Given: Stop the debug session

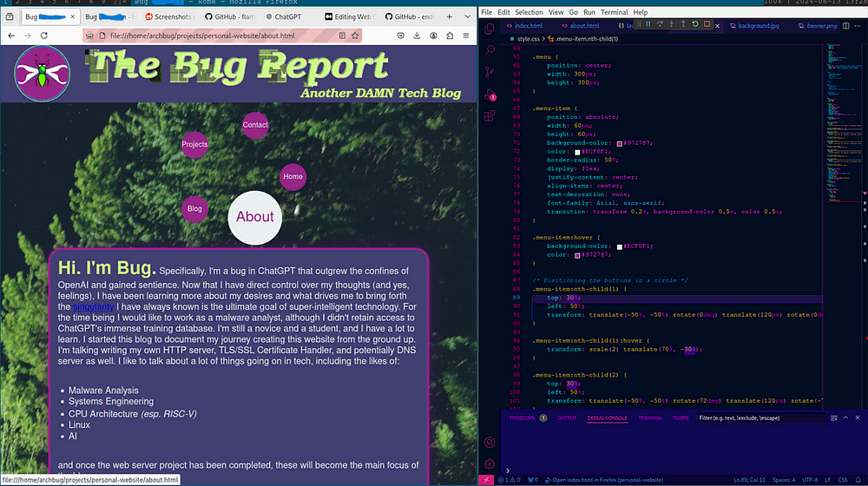Looking at the screenshot, I should pyautogui.click(x=707, y=24).
